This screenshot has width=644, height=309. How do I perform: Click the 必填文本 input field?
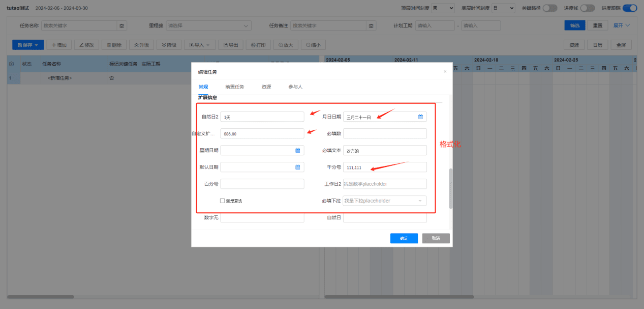pos(385,150)
